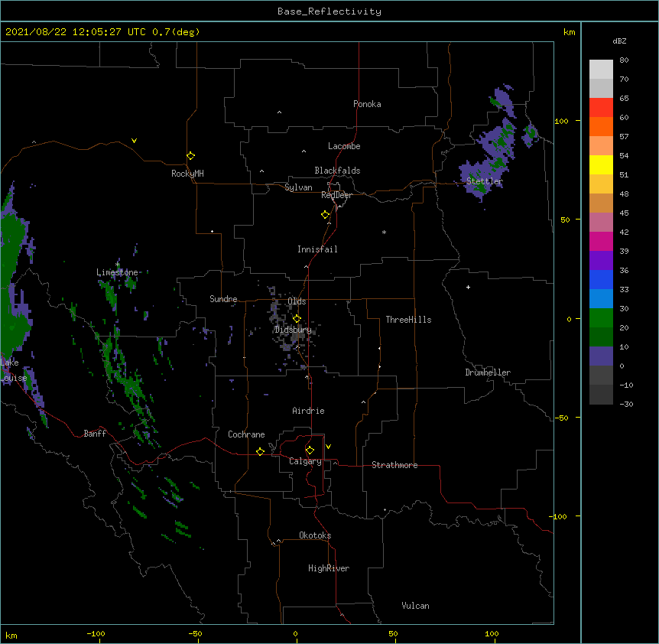Image resolution: width=659 pixels, height=644 pixels.
Task: Select the slate-purple 0-10 dBZ legend swatch
Action: click(601, 356)
